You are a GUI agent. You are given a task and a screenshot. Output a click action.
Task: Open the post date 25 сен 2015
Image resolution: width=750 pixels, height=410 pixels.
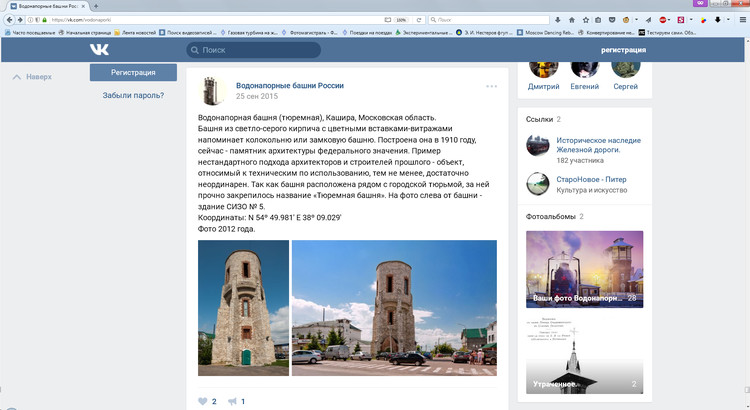(x=257, y=96)
